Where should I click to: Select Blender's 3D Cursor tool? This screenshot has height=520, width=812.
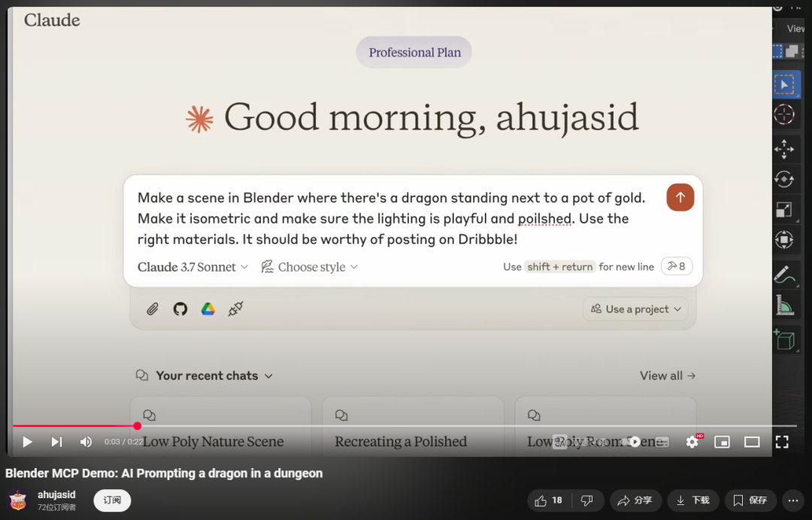(784, 114)
